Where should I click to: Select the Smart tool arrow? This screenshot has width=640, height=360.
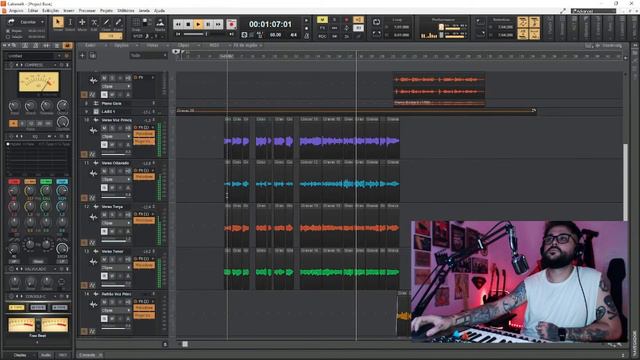pos(58,22)
